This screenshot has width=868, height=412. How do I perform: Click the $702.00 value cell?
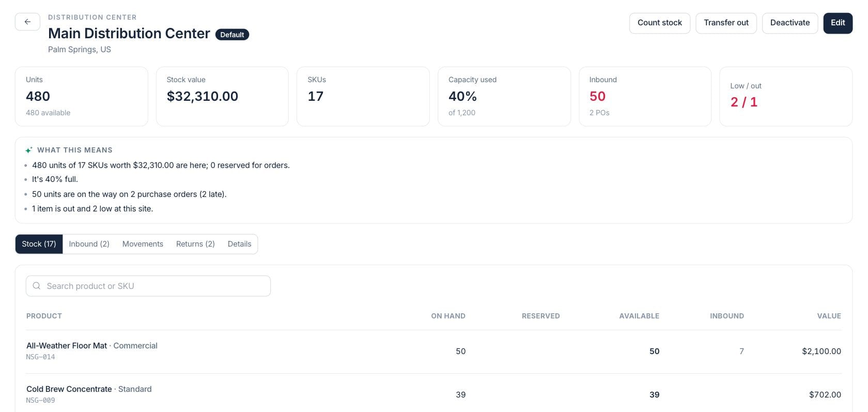[x=825, y=394]
